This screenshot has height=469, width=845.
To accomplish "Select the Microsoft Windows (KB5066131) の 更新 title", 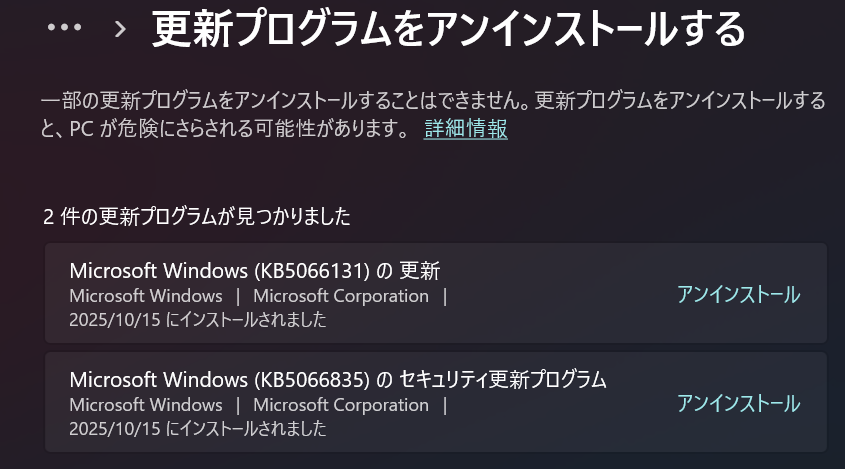I will 255,271.
